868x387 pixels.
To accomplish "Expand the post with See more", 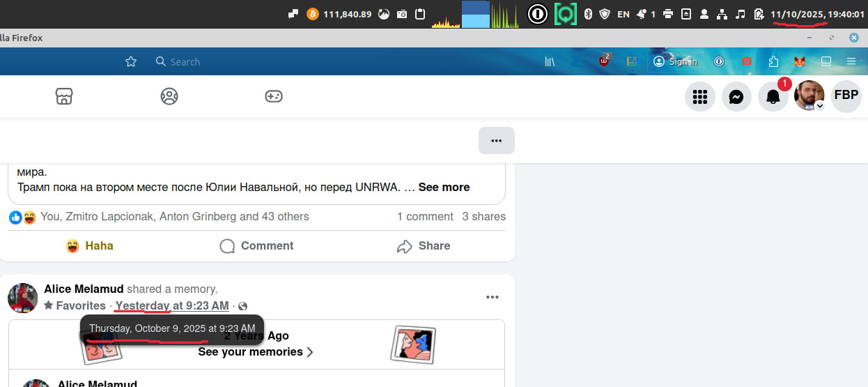I will (444, 187).
